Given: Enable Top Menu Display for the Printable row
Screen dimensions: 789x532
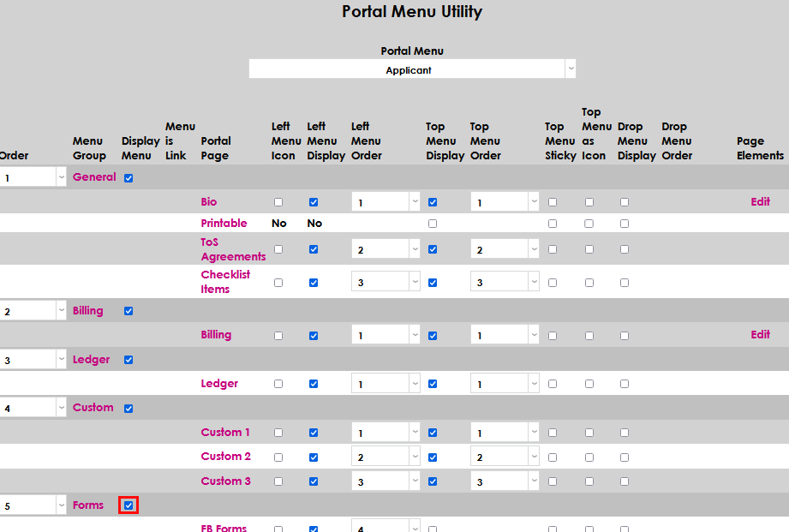Looking at the screenshot, I should point(433,223).
